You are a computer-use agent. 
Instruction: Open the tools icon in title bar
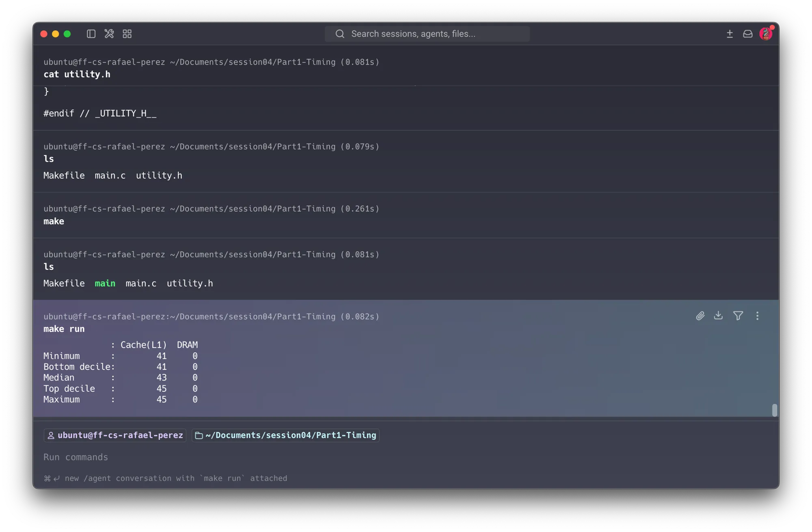[109, 34]
